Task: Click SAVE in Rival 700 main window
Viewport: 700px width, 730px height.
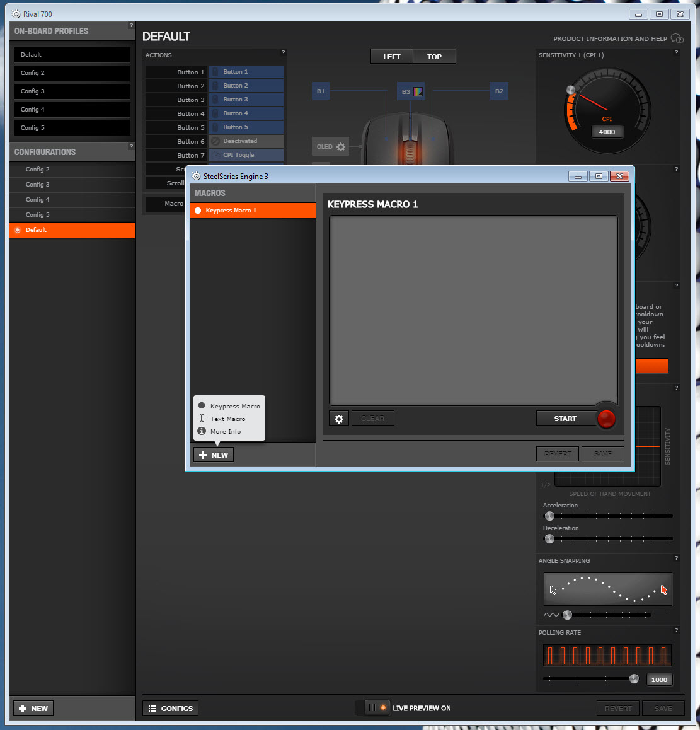Action: 663,708
